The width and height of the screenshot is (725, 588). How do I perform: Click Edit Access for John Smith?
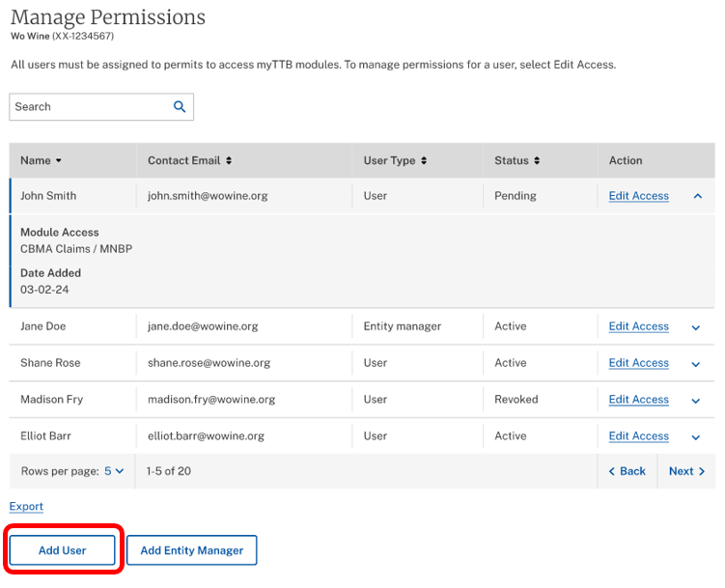pos(638,196)
